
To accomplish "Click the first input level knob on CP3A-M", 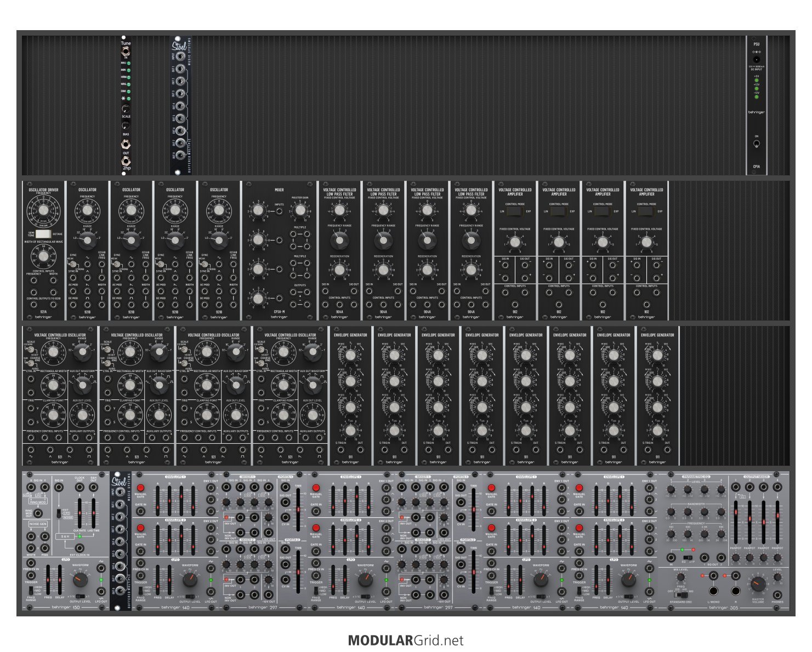I will click(x=258, y=210).
